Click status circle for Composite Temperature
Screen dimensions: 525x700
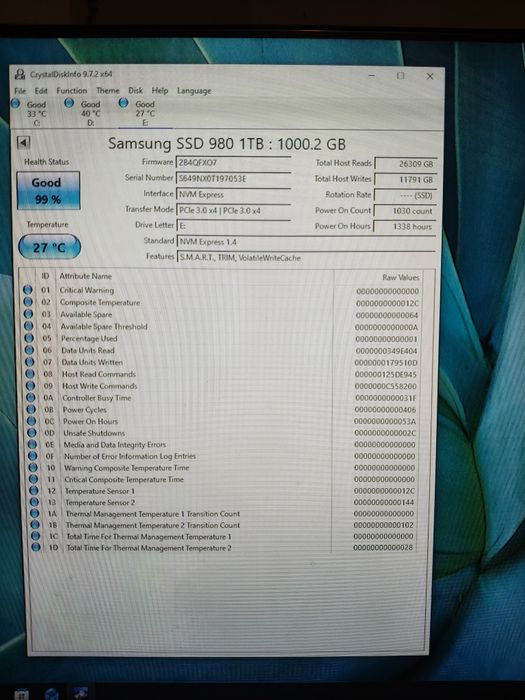click(x=28, y=302)
